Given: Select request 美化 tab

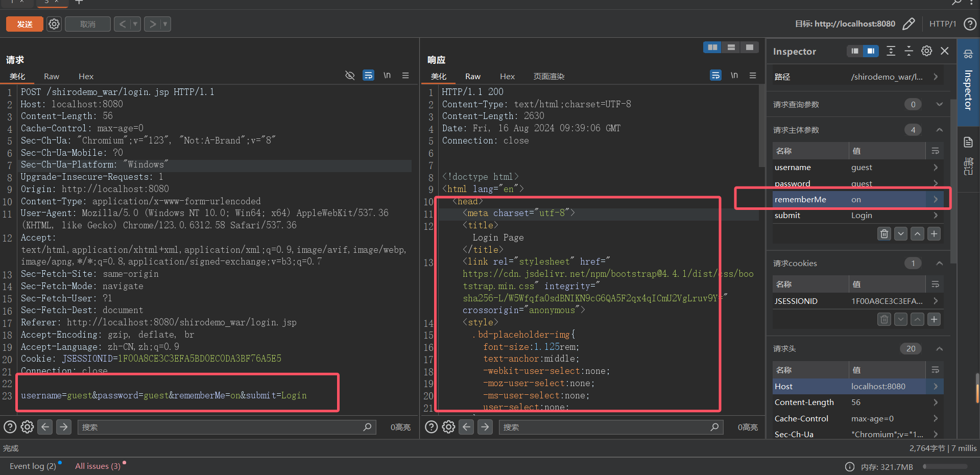Looking at the screenshot, I should point(17,76).
